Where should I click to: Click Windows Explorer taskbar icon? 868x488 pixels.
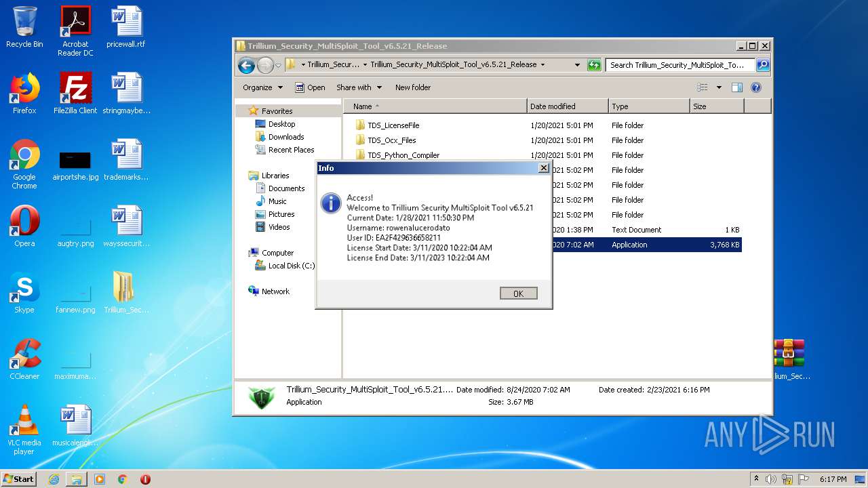coord(77,479)
